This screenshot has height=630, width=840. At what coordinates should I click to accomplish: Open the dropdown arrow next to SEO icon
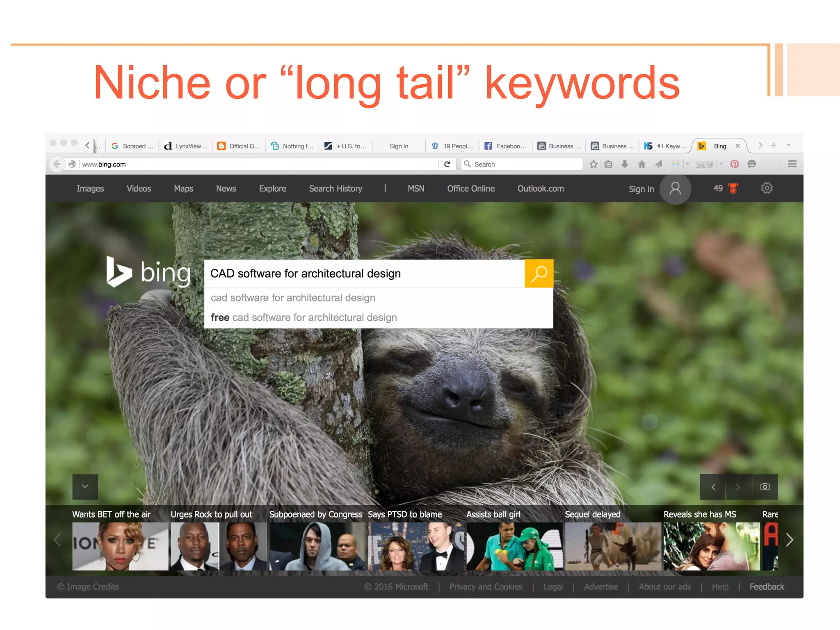pos(721,164)
